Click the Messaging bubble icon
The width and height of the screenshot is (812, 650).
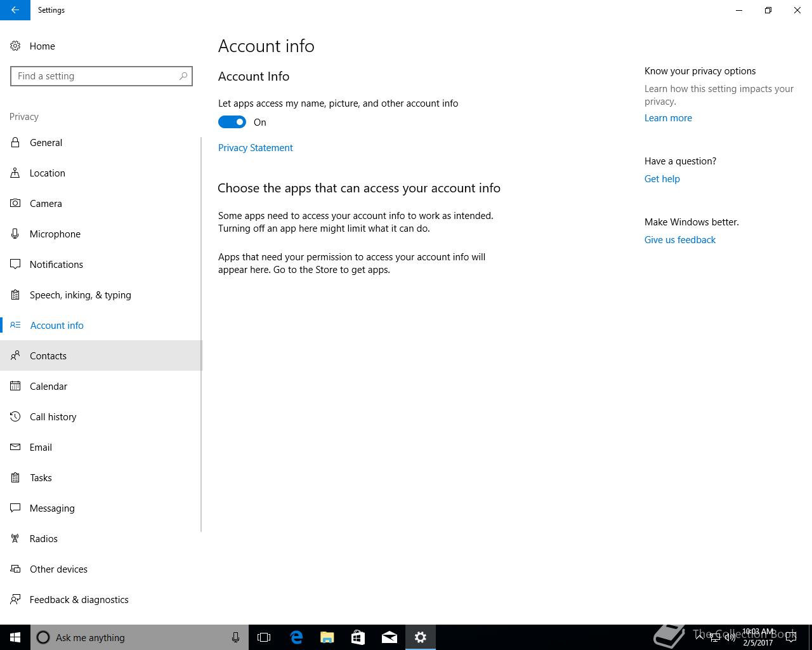(x=15, y=508)
